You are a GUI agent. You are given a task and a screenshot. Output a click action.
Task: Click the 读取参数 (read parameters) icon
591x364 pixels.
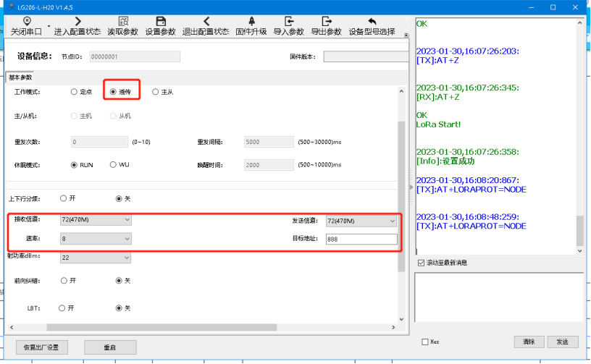pyautogui.click(x=123, y=22)
